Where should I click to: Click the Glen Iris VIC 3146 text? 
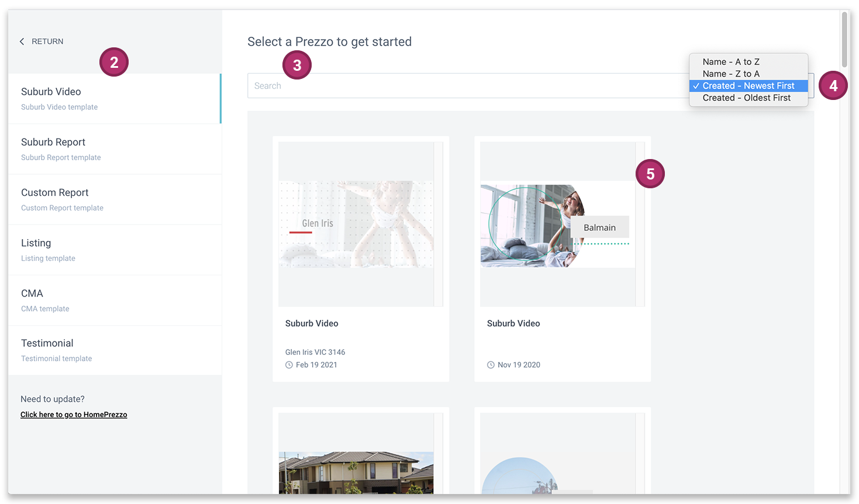pos(315,352)
